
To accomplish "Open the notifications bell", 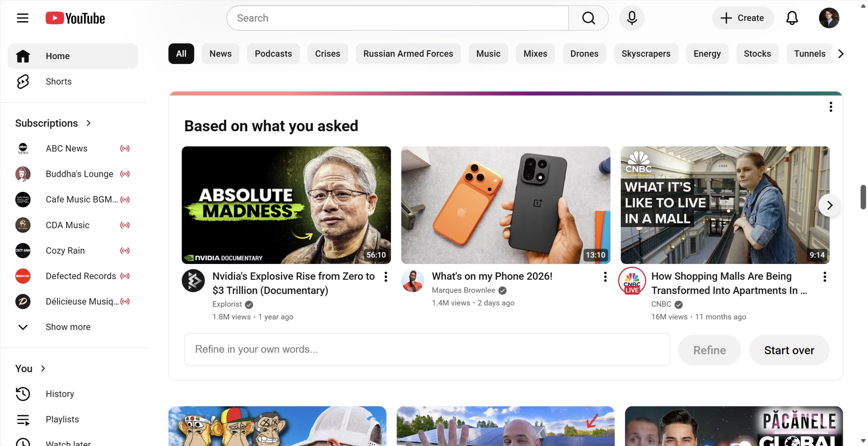I will tap(792, 18).
